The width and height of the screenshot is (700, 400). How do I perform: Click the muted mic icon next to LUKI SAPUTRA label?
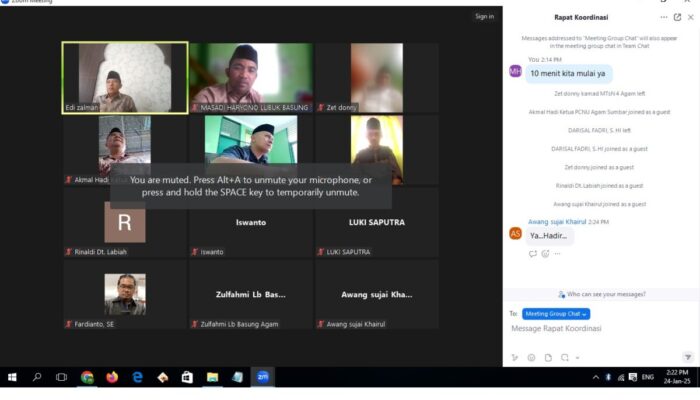[x=321, y=252]
